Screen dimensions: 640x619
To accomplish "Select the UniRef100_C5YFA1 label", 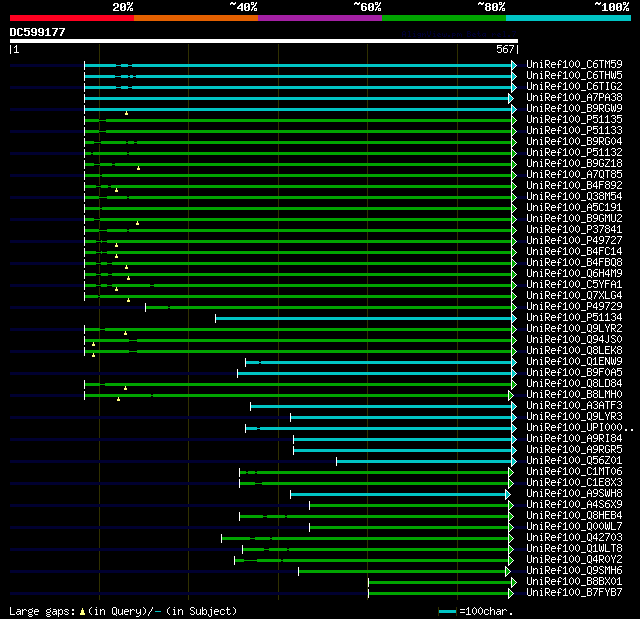I will point(574,285).
